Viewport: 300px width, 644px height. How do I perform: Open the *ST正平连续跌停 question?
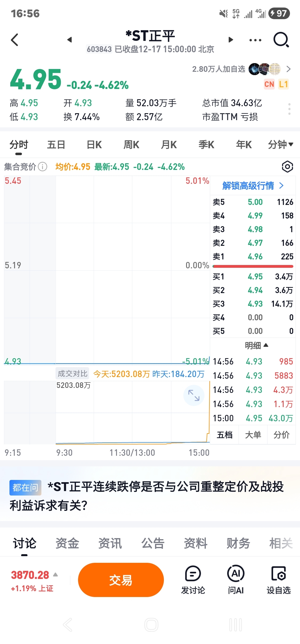coord(146,496)
